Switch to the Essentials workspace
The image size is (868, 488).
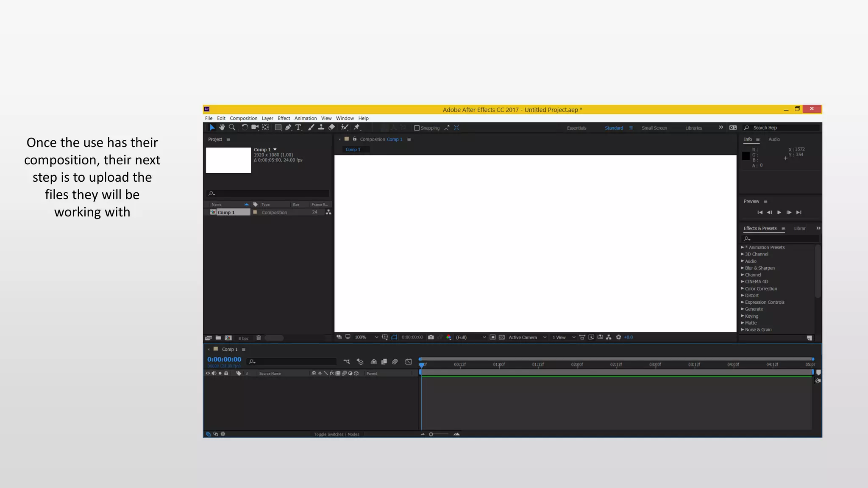point(576,128)
